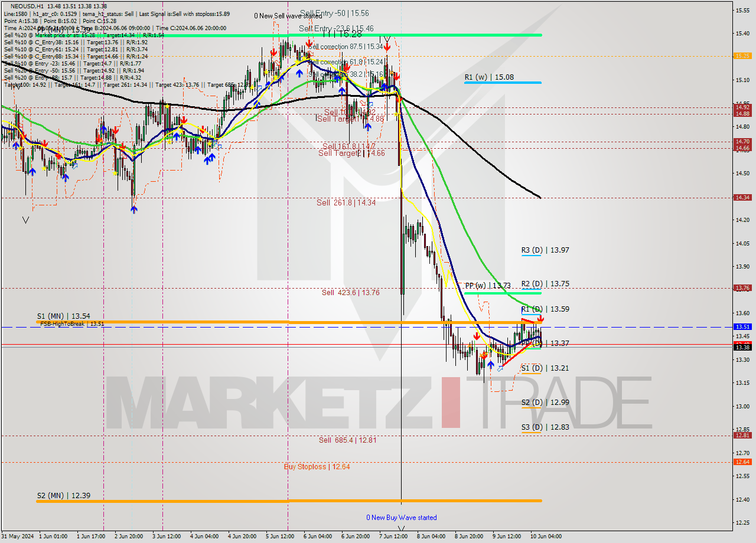Viewport: 756px width, 543px height.
Task: Select the 'PP (w) | 13.73' pivot label
Action: [488, 286]
